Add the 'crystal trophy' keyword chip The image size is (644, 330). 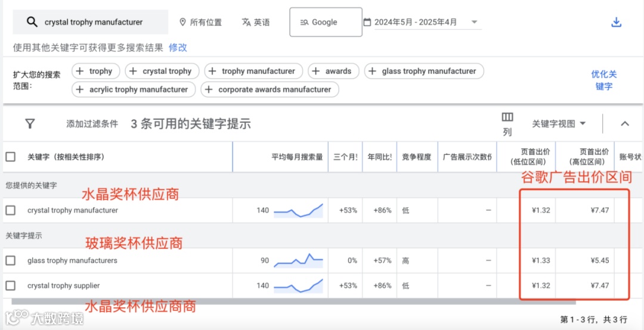(162, 71)
